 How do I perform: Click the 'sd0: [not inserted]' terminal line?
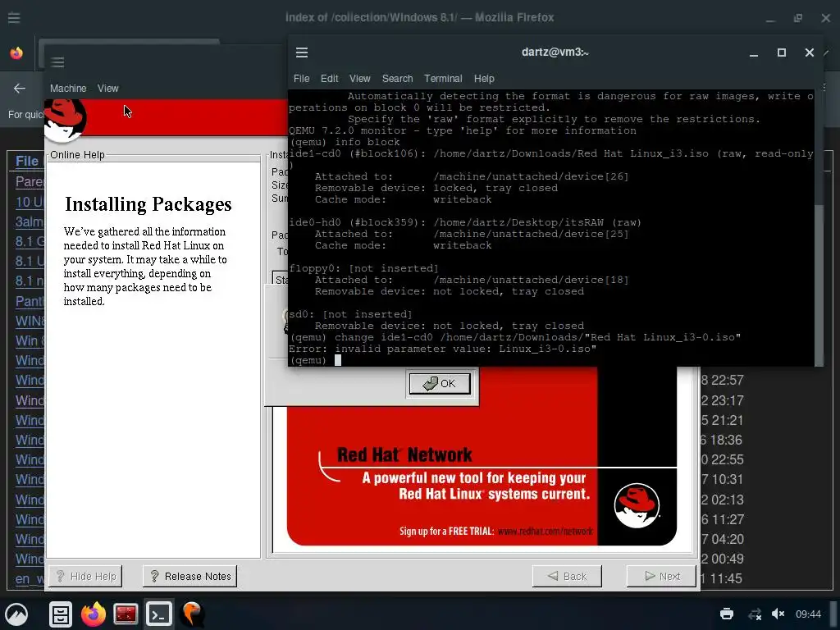(x=350, y=314)
